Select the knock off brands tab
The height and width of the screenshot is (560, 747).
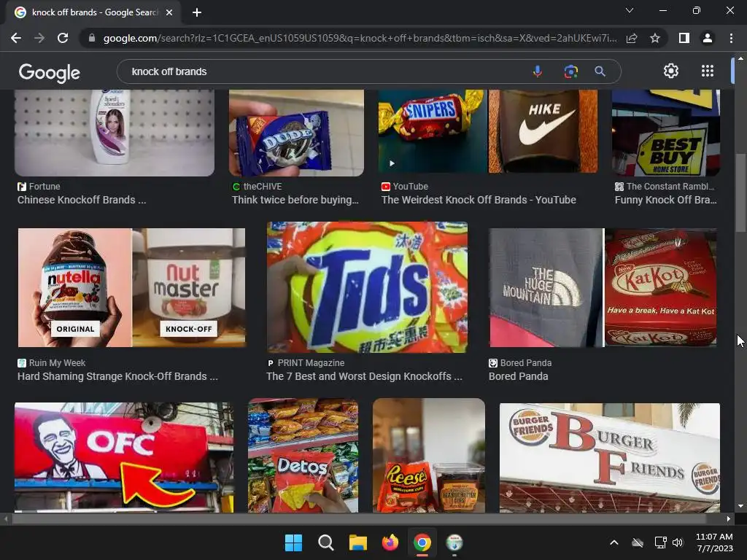[x=94, y=12]
